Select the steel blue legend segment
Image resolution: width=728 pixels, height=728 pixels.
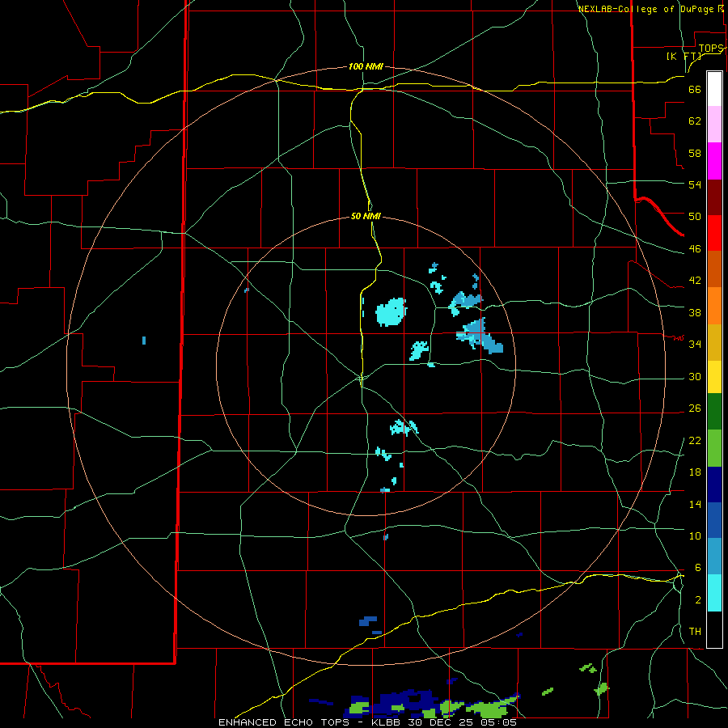714,557
